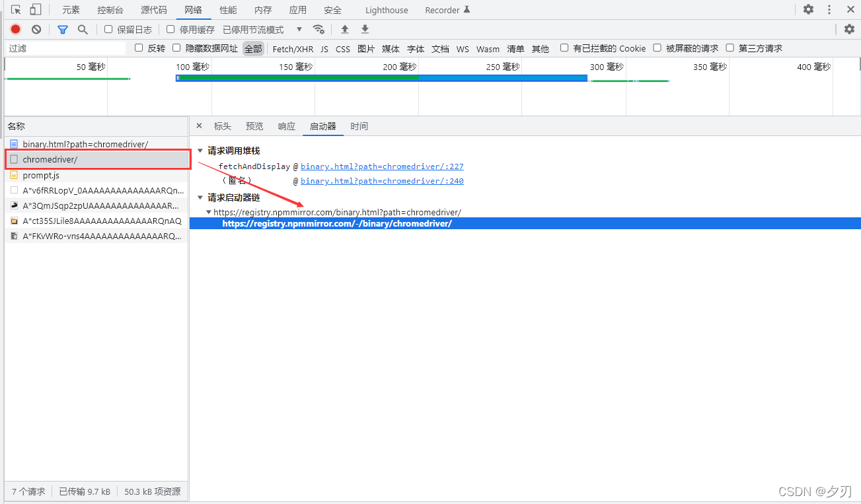Activate the inspect element picker icon

(17, 10)
